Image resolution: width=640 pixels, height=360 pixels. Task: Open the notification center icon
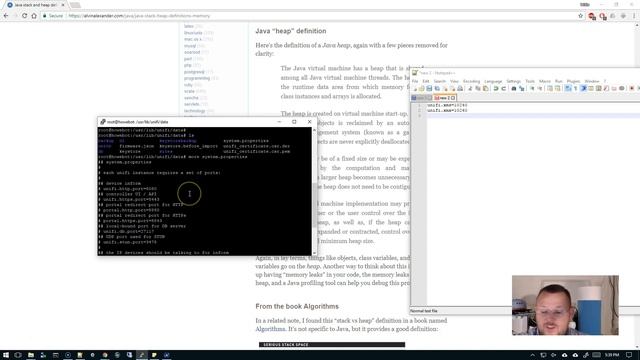(629, 355)
